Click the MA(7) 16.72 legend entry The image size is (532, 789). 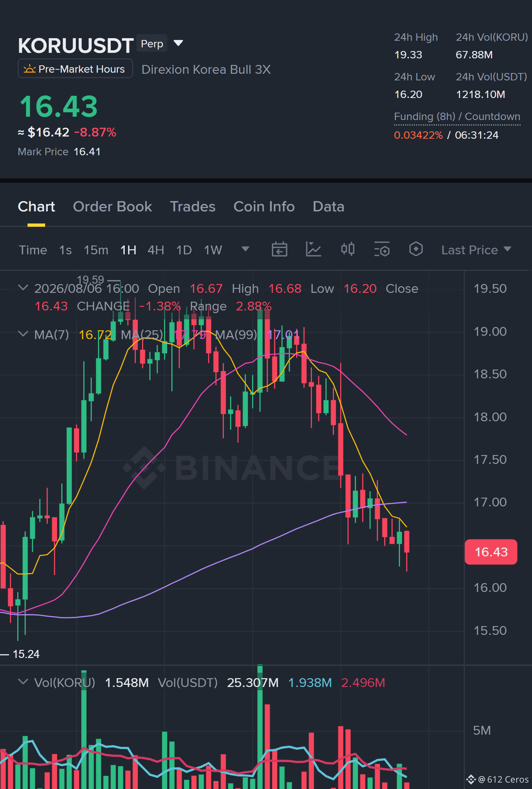[73, 334]
